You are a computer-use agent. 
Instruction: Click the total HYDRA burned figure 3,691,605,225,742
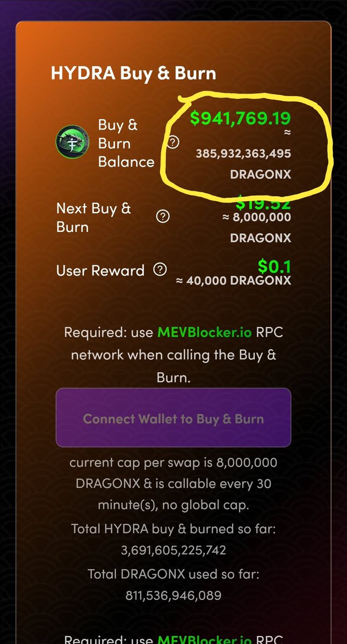(173, 550)
